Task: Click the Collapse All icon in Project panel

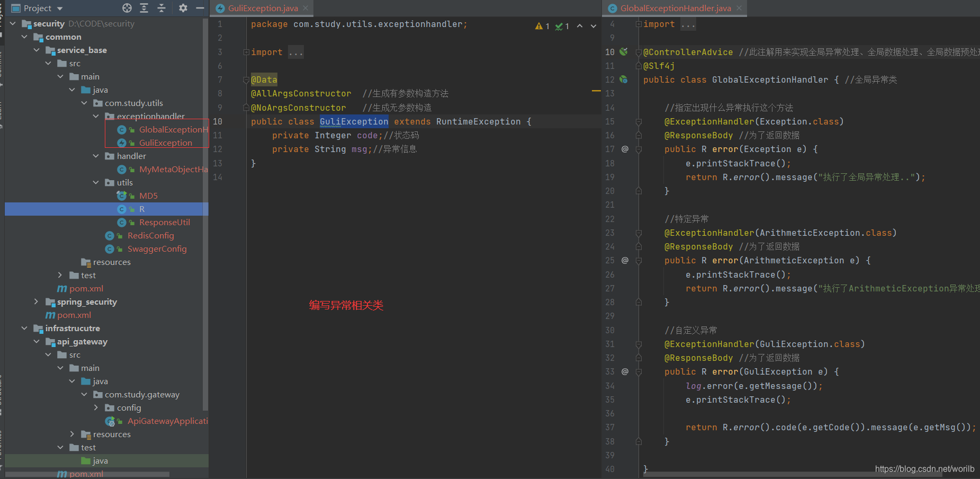Action: click(x=161, y=8)
